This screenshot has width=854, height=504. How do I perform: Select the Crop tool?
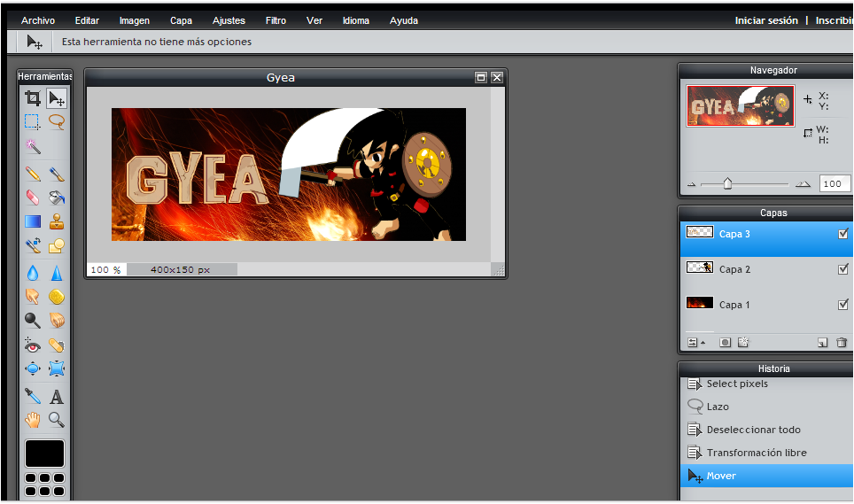(x=33, y=98)
